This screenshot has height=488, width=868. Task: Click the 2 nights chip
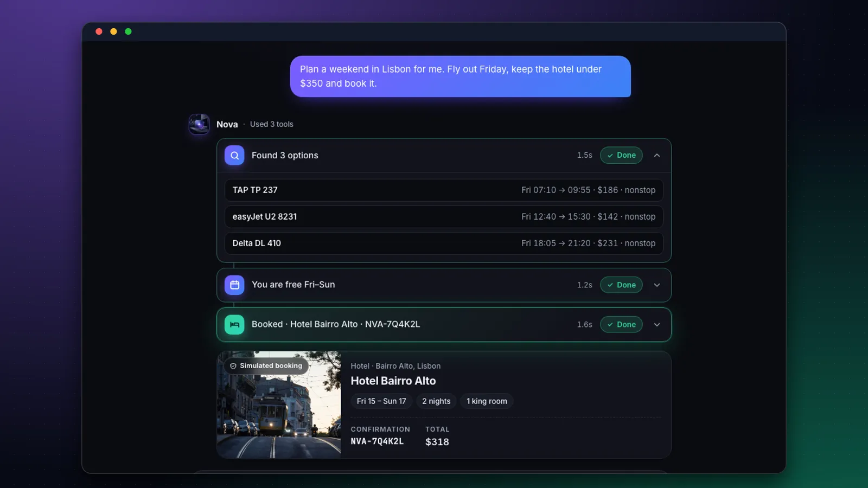pyautogui.click(x=436, y=401)
